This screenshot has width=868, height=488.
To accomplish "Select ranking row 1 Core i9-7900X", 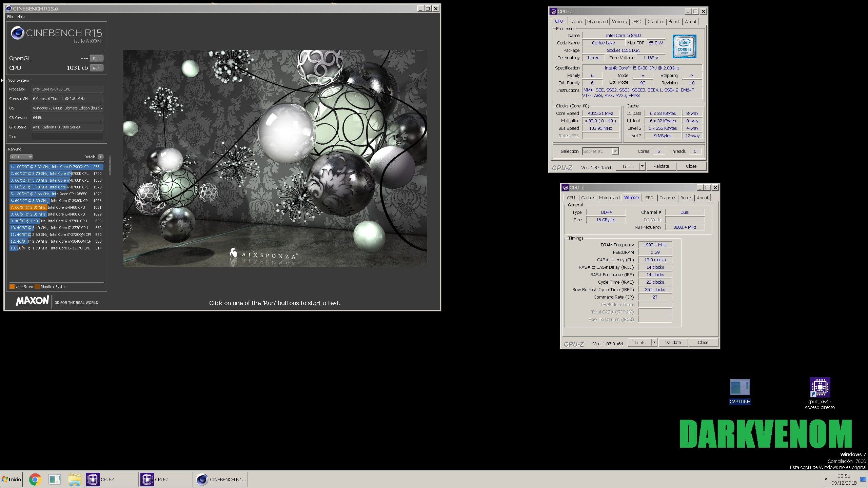I will [56, 167].
